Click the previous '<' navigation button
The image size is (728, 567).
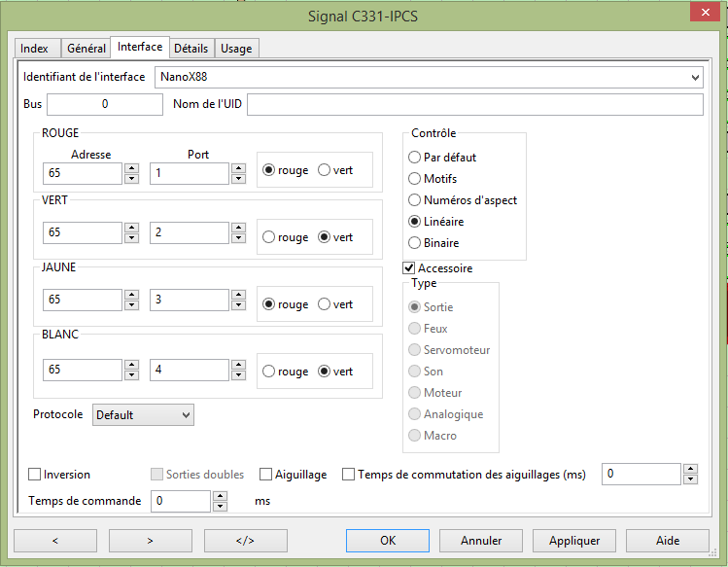pyautogui.click(x=54, y=541)
